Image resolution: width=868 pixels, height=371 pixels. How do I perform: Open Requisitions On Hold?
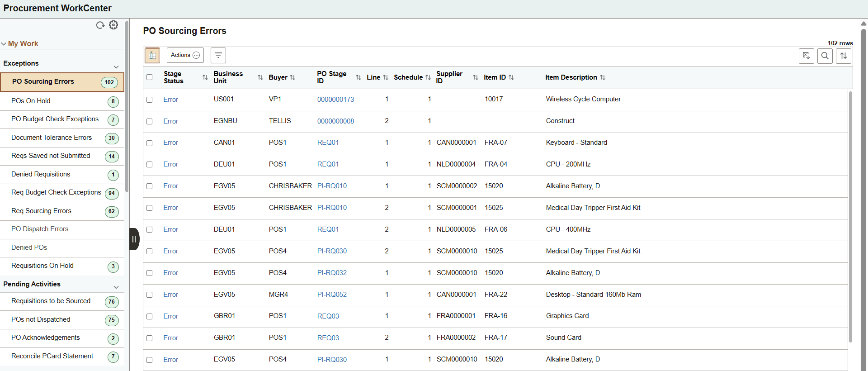[x=62, y=266]
